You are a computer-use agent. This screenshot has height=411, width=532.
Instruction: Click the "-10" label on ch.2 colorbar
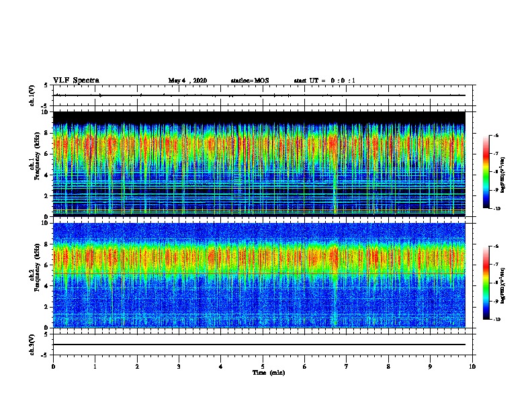pyautogui.click(x=497, y=320)
